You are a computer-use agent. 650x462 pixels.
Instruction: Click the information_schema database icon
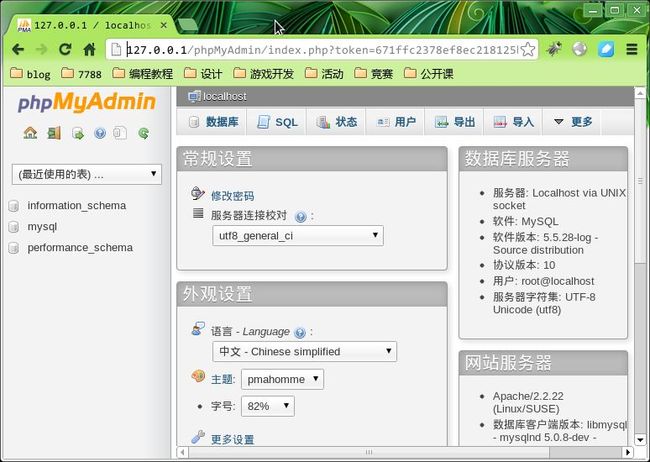[x=14, y=206]
